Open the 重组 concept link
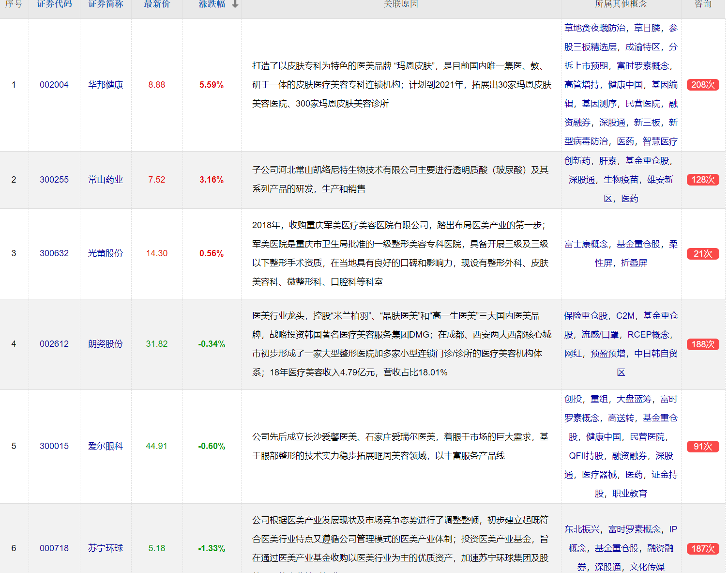This screenshot has height=573, width=728. (599, 399)
